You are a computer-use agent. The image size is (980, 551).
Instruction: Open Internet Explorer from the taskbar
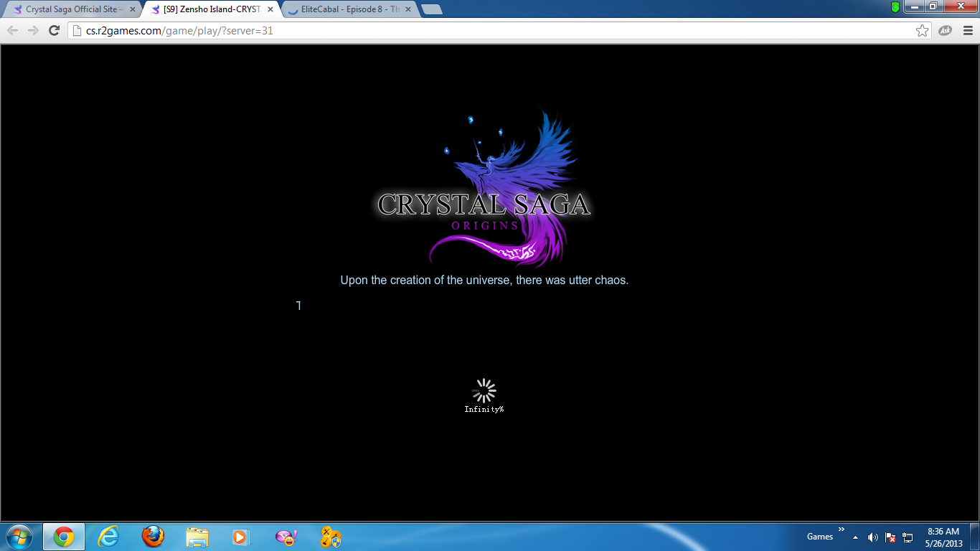108,537
